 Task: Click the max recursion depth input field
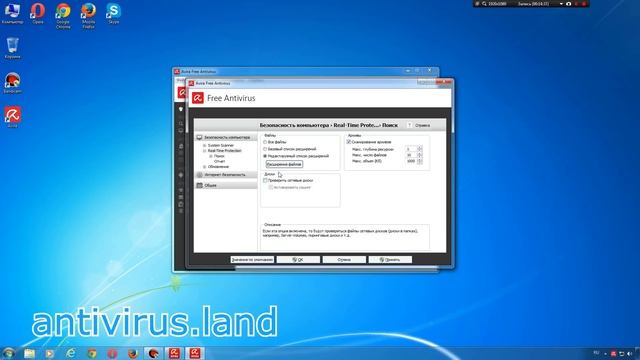pyautogui.click(x=411, y=149)
